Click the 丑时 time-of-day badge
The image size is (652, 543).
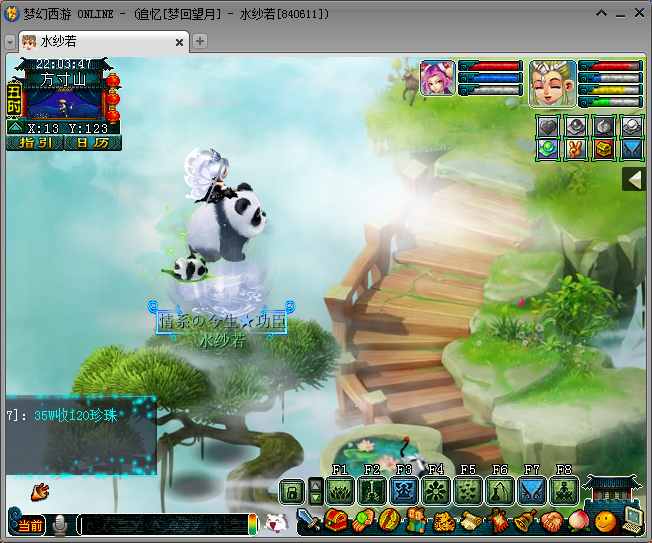pos(14,99)
